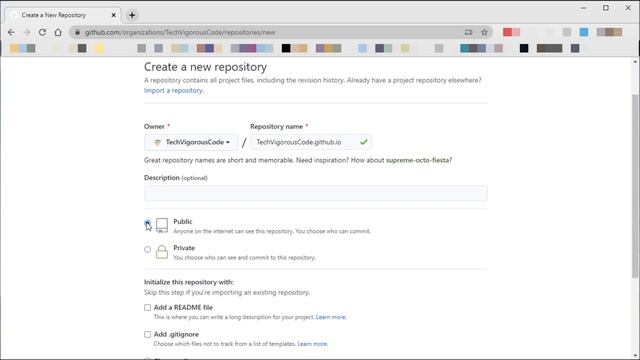The width and height of the screenshot is (640, 360).
Task: Click the page vertical scrollbar
Action: (635, 186)
